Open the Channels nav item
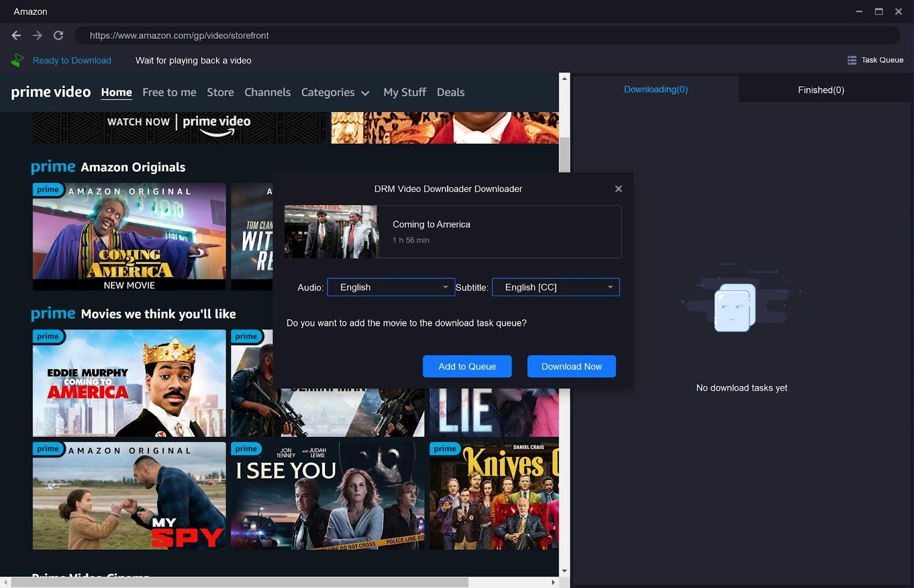 267,92
